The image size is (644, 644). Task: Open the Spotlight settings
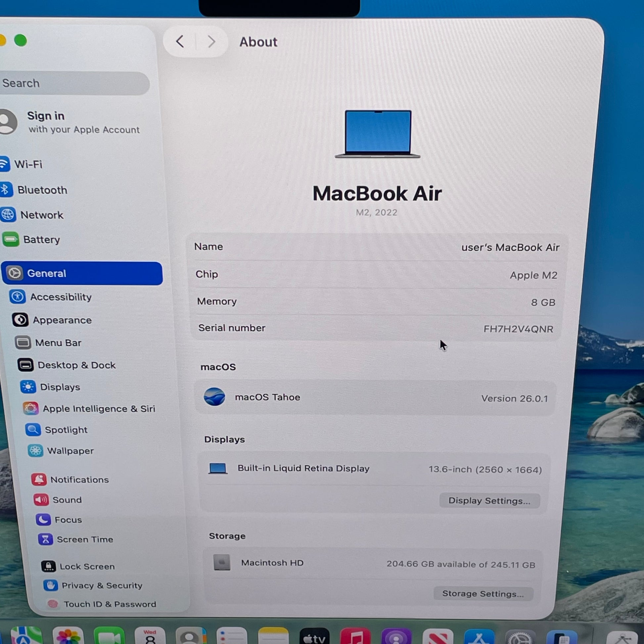[x=66, y=430]
